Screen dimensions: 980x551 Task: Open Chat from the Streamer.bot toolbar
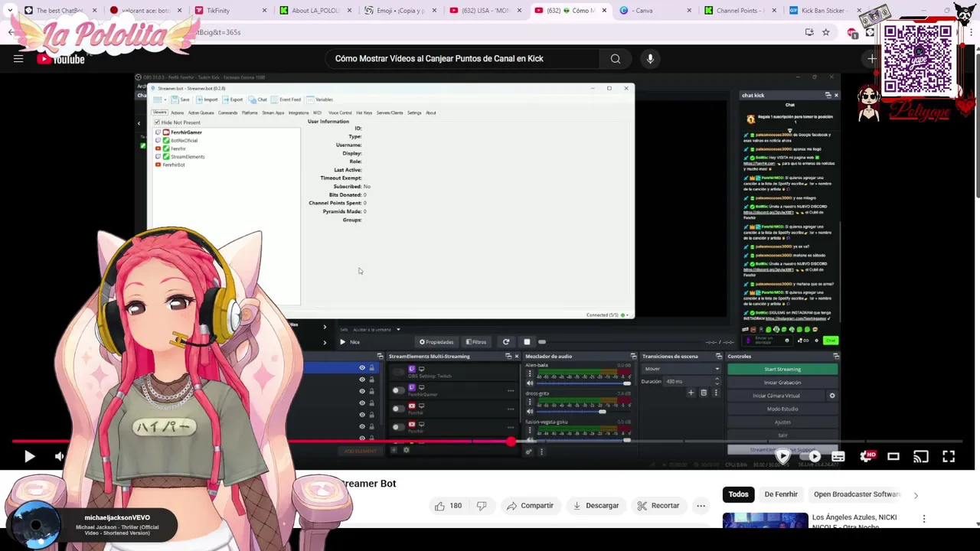[x=258, y=99]
